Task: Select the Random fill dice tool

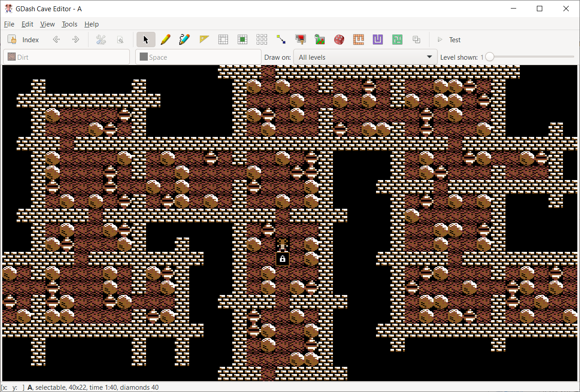Action: click(339, 40)
